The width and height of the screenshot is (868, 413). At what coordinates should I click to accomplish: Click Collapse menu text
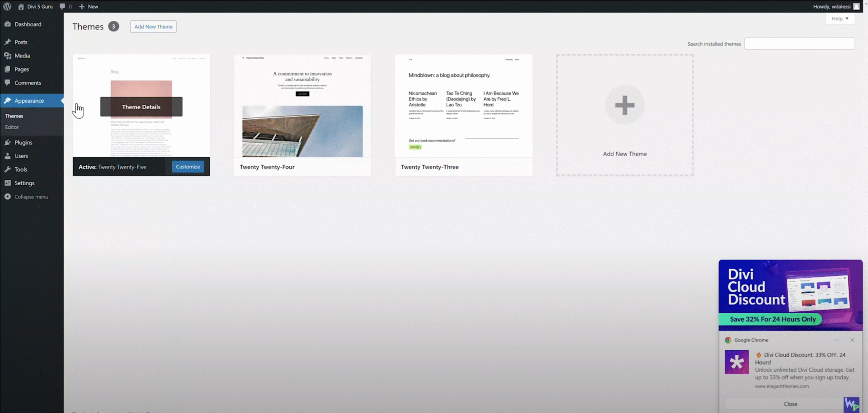point(31,197)
